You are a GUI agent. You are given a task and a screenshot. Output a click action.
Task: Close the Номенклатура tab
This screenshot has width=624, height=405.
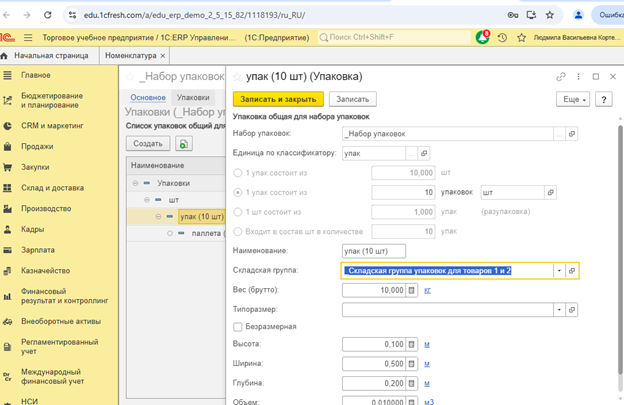point(162,56)
